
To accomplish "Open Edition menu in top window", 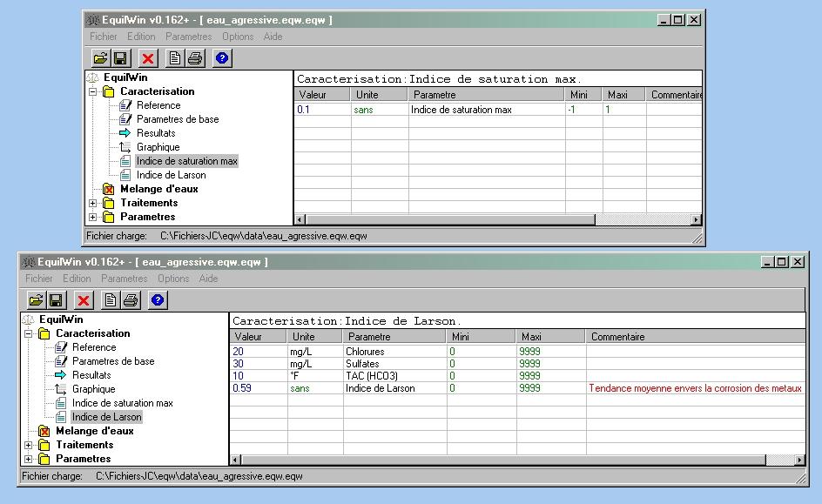I will click(141, 37).
